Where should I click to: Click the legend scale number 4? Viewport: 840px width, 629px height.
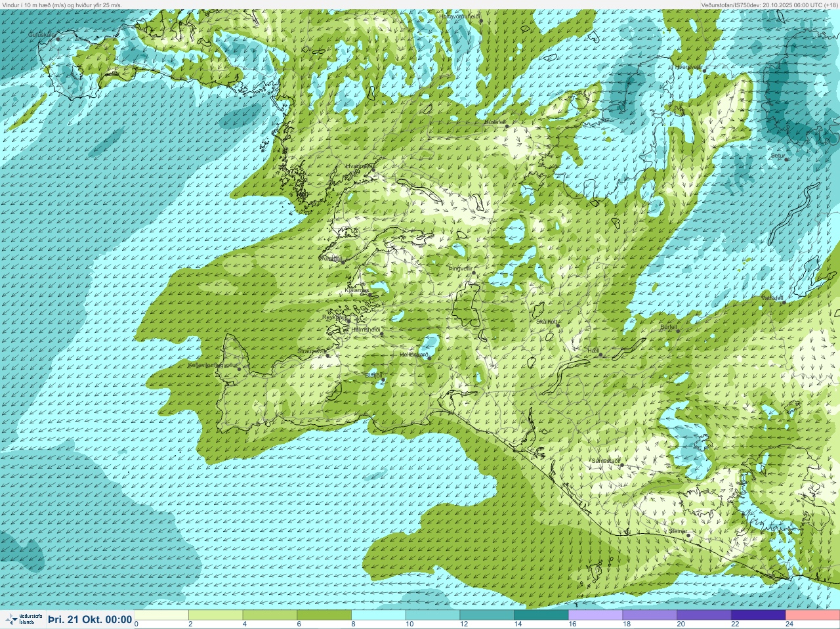tap(245, 624)
